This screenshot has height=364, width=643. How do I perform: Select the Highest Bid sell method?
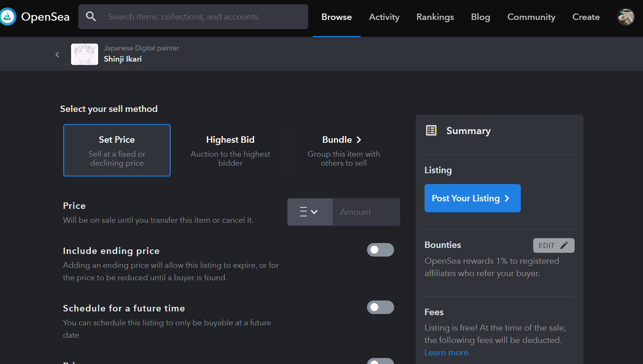[x=231, y=150]
